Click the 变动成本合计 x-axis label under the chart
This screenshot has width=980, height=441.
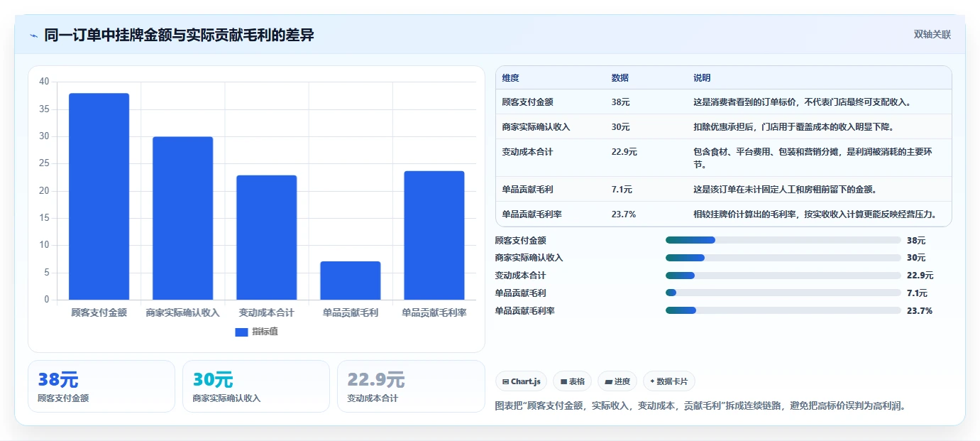pos(266,312)
